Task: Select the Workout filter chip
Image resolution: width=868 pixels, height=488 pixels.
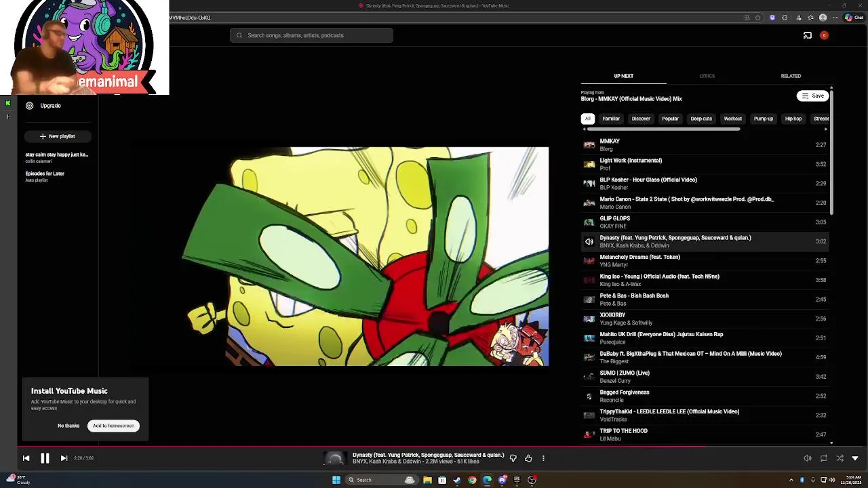Action: click(732, 119)
